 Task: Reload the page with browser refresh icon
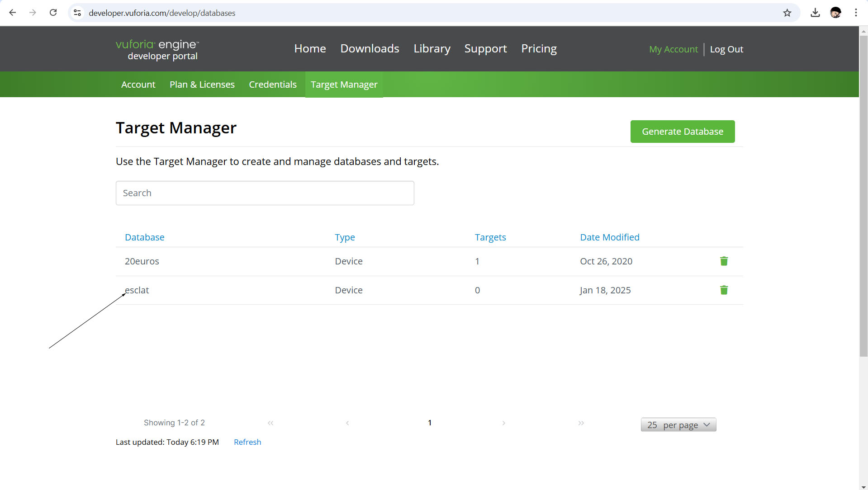click(53, 13)
